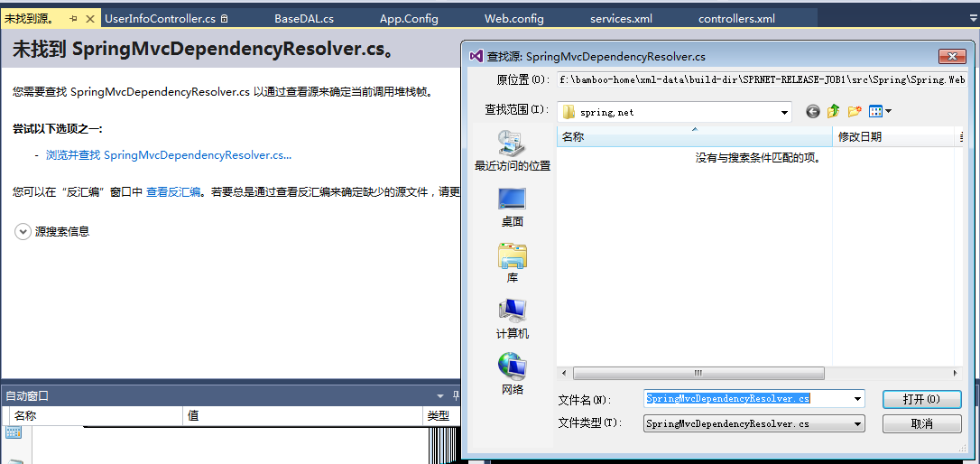980x464 pixels.
Task: Click the 自动窗口 panel title
Action: point(27,395)
